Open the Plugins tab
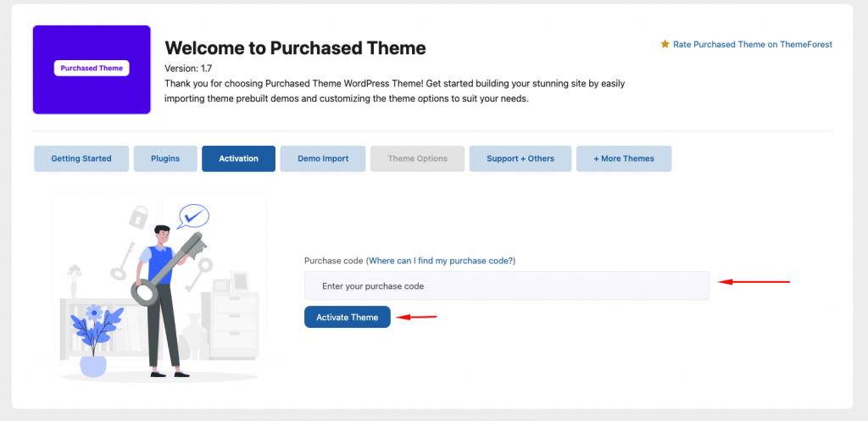This screenshot has width=868, height=421. pos(165,158)
